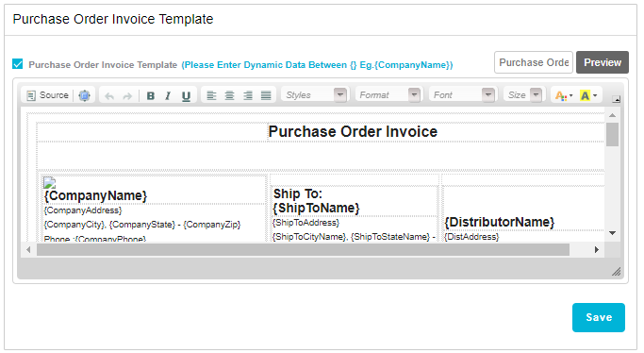Click the {CompanyCity} placeholder
The height and width of the screenshot is (353, 644).
(74, 225)
